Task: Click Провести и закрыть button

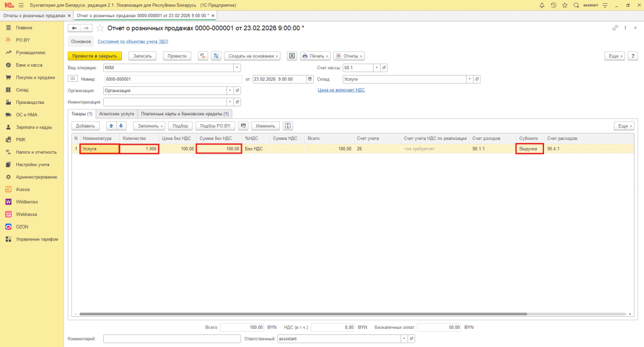Action: (x=94, y=56)
